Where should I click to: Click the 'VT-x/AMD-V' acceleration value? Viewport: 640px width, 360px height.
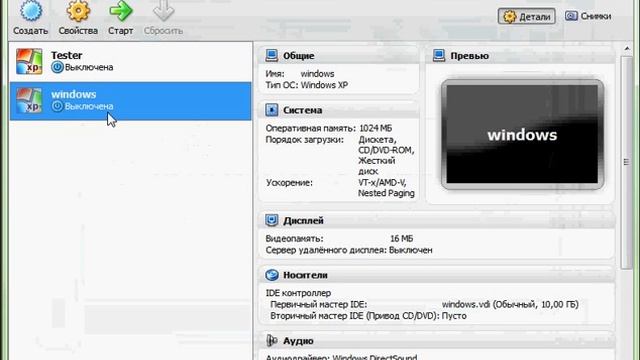pos(382,182)
